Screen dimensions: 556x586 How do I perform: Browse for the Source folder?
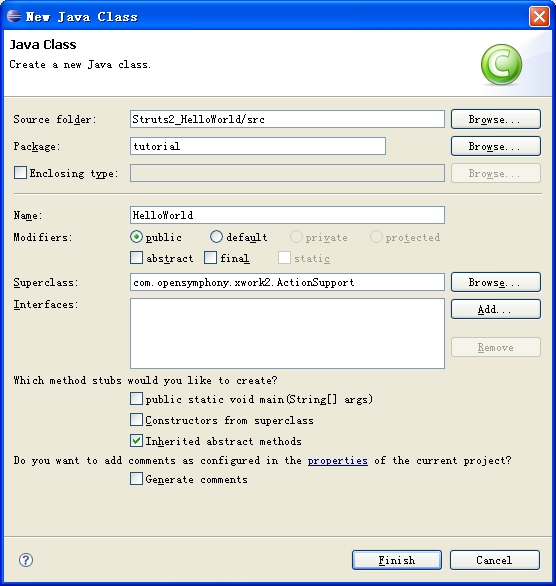(495, 119)
